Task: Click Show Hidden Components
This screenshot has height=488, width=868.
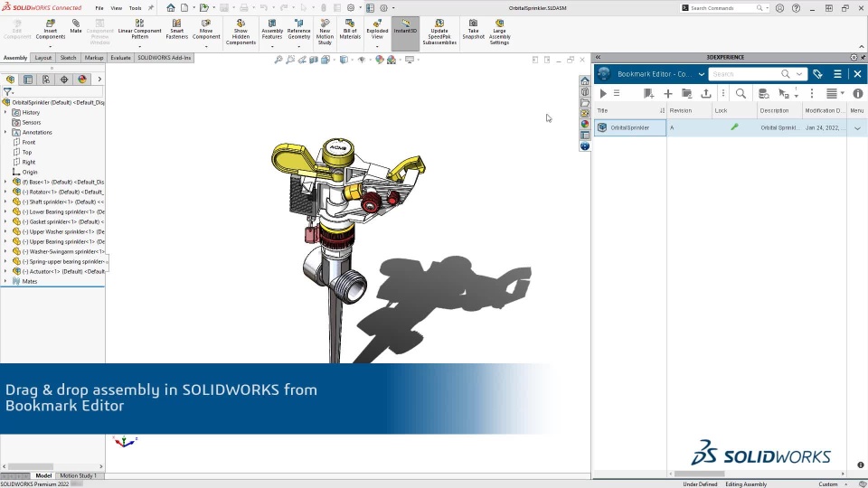Action: click(241, 32)
